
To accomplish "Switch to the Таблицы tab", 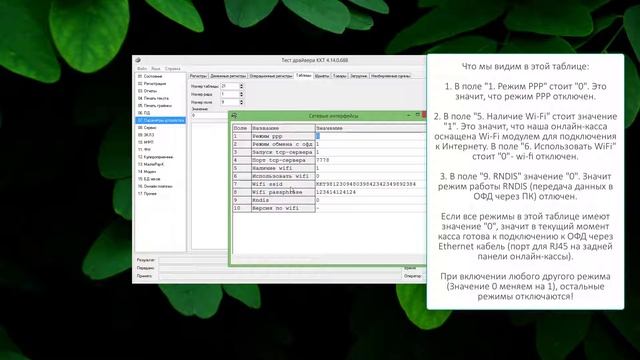I will (304, 76).
